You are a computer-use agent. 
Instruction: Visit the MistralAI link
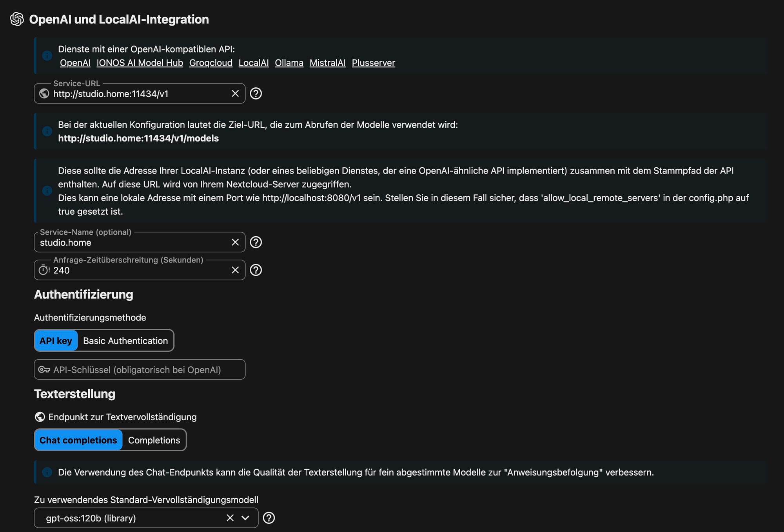[327, 63]
